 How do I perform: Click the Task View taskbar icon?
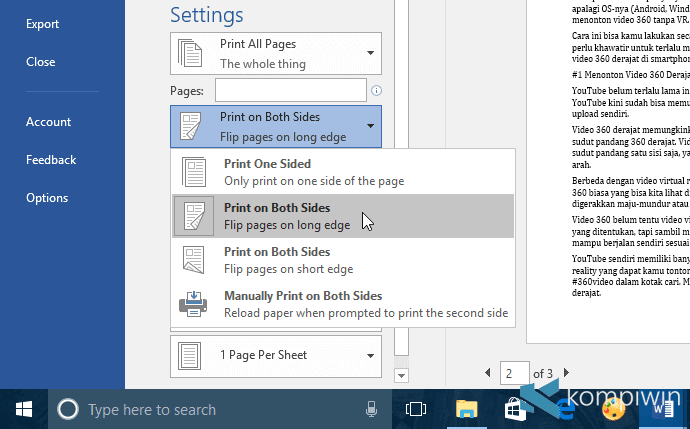416,409
